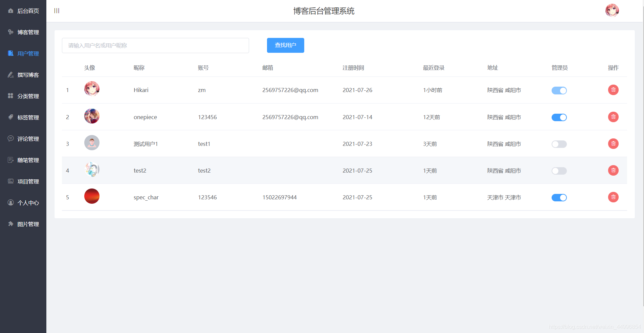Click onepiece's avatar thumbnail

point(92,116)
